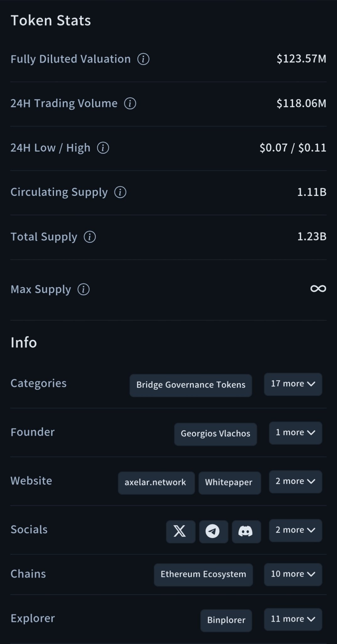Click the Total Supply info icon
This screenshot has width=337, height=644.
coord(90,236)
